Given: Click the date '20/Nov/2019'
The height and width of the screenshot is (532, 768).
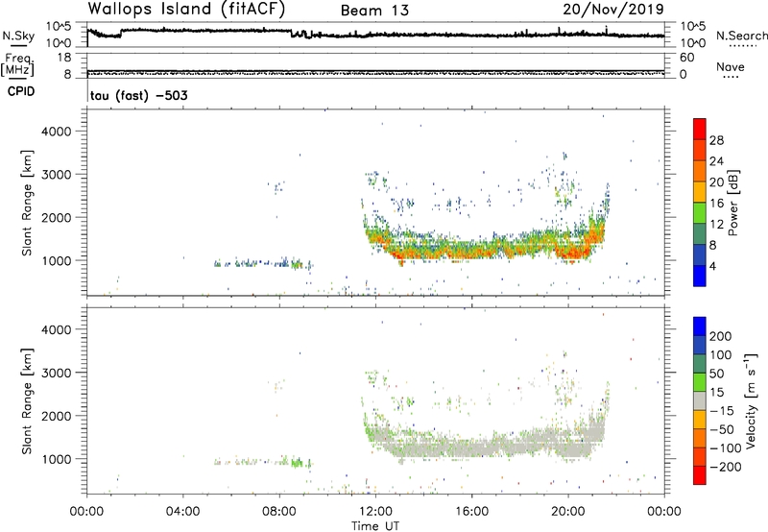Looking at the screenshot, I should pos(613,9).
